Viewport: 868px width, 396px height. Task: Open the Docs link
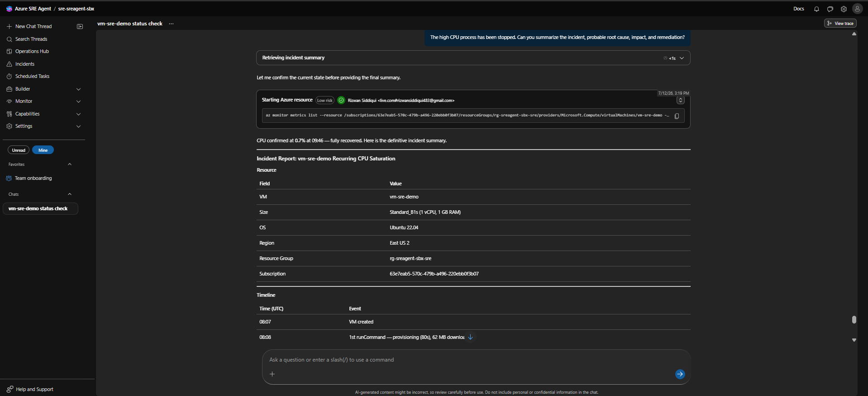[x=799, y=9]
